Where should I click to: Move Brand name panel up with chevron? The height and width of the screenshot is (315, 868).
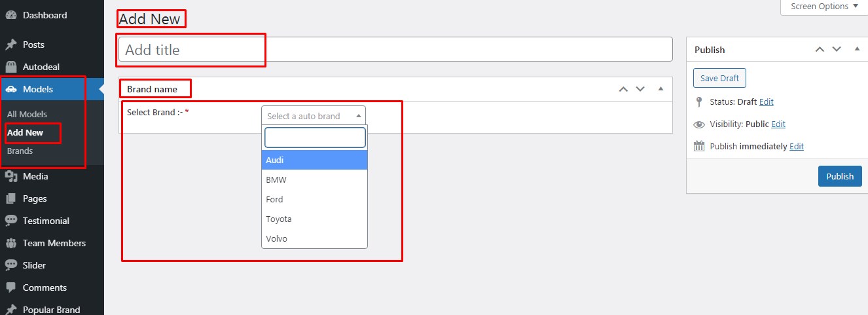(623, 89)
